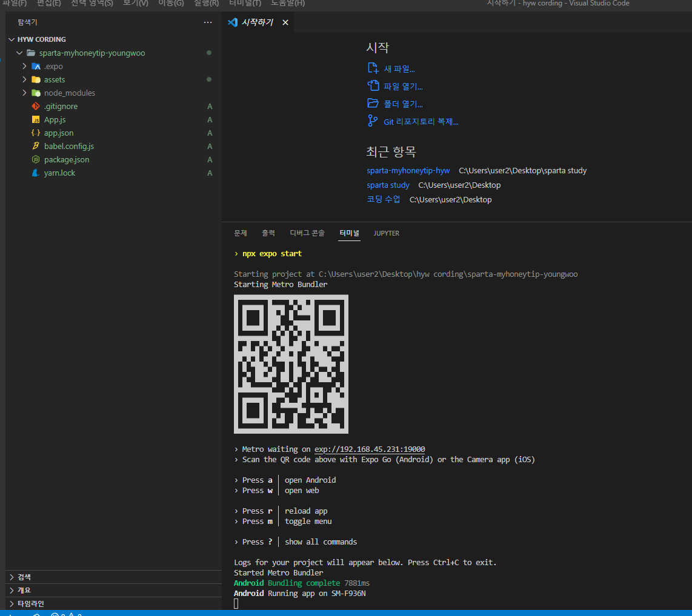Click the .gitignore file icon
Image resolution: width=692 pixels, height=616 pixels.
tap(36, 107)
